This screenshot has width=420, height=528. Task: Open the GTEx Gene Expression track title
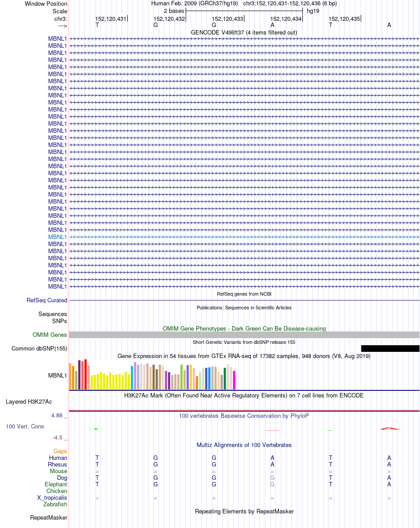point(244,356)
